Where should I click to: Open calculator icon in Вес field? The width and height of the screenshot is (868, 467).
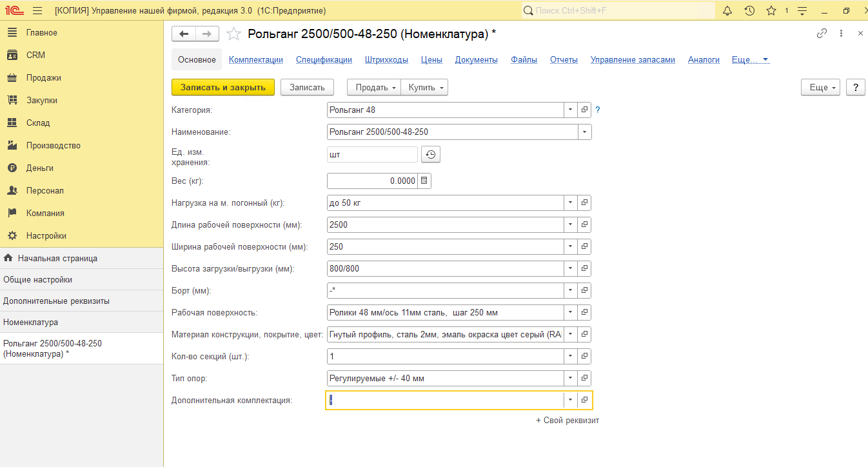[424, 181]
